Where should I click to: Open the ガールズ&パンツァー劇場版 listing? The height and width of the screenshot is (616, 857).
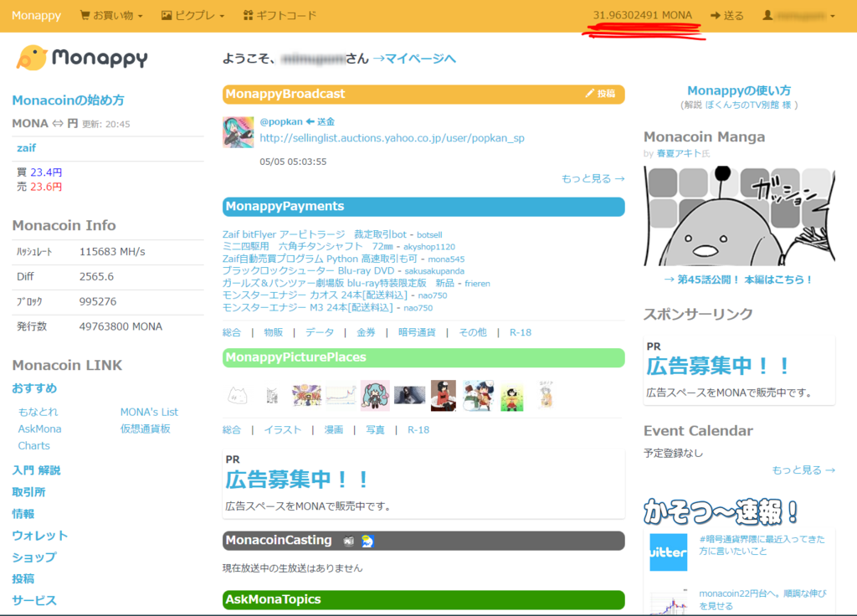tap(338, 283)
